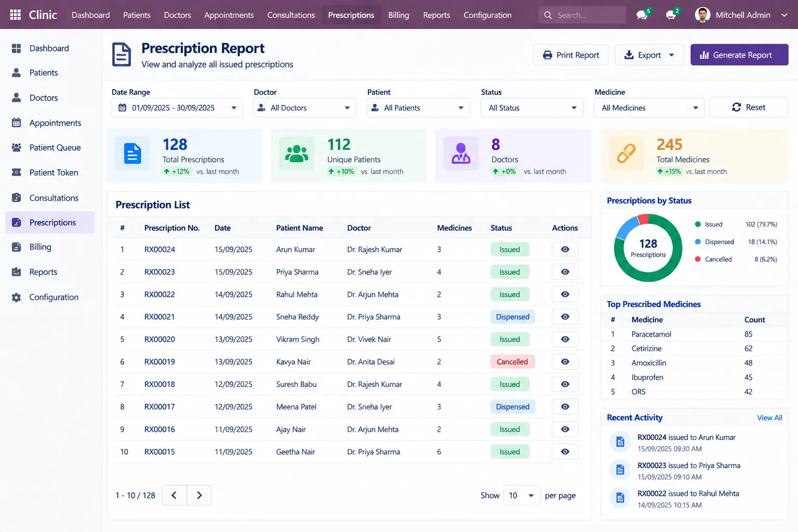View prescription RX00020 via eye icon
798x532 pixels.
565,339
